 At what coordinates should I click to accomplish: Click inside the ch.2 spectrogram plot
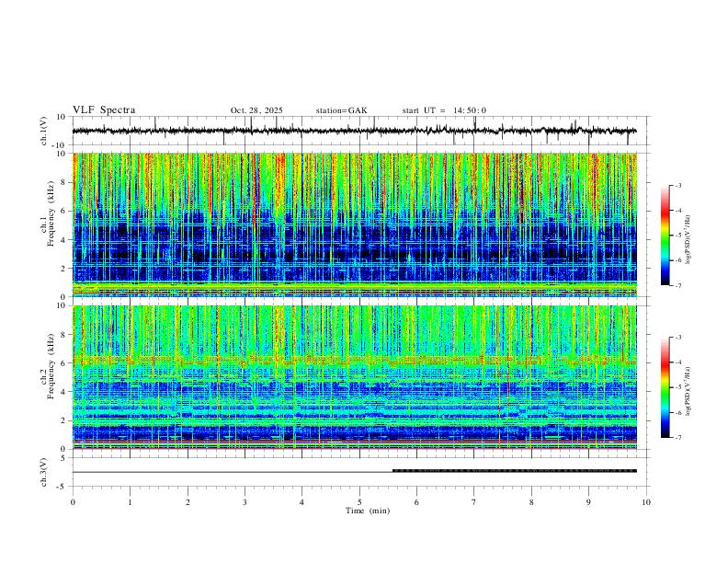(x=355, y=377)
